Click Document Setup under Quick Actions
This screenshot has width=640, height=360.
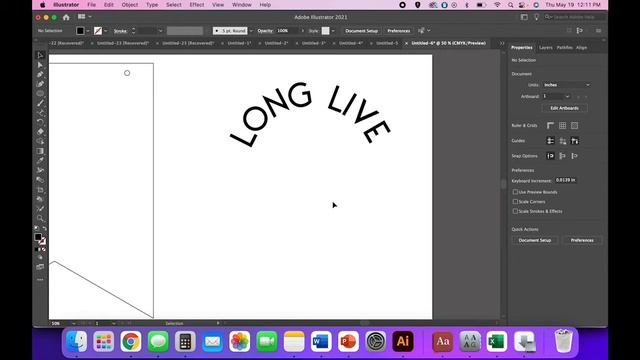[535, 240]
